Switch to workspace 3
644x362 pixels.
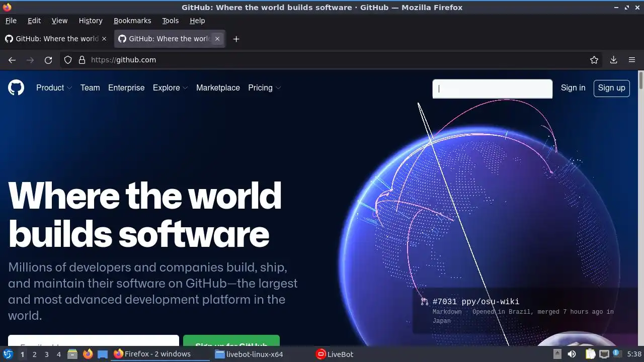point(46,354)
